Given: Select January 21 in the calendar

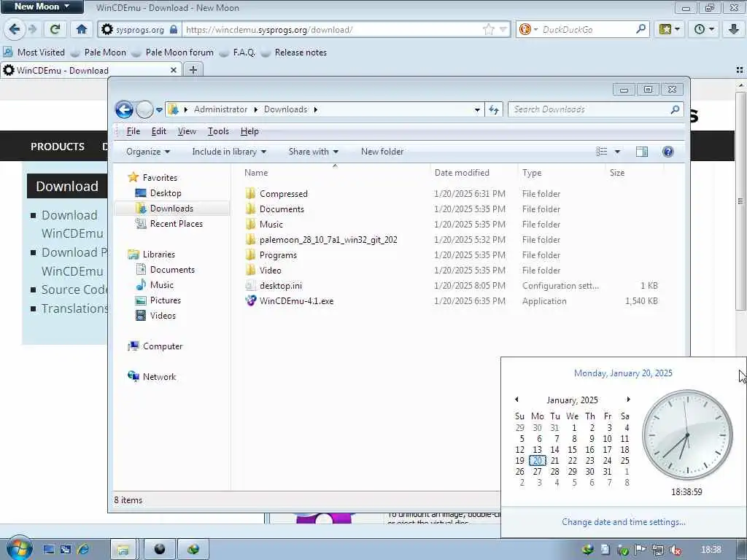Looking at the screenshot, I should (554, 461).
